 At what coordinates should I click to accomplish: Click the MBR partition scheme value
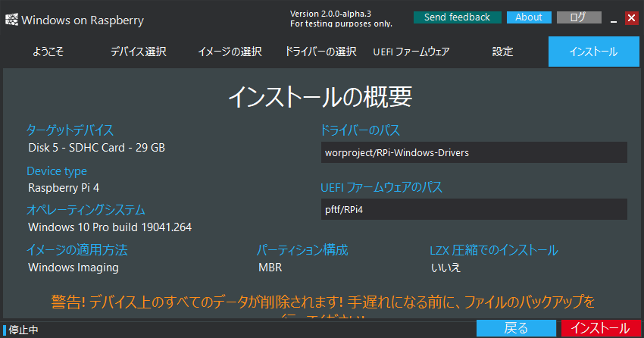[270, 268]
